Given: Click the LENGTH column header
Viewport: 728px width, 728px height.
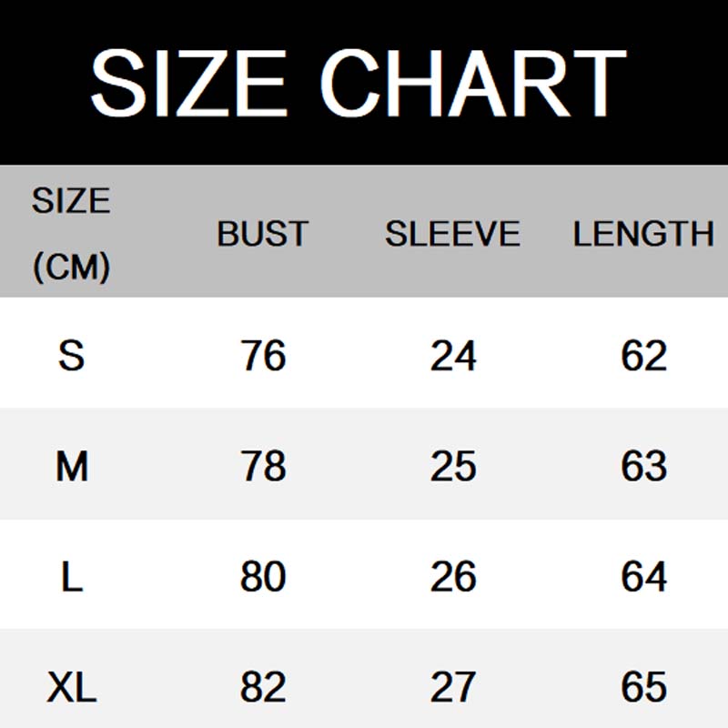Looking at the screenshot, I should coord(643,234).
